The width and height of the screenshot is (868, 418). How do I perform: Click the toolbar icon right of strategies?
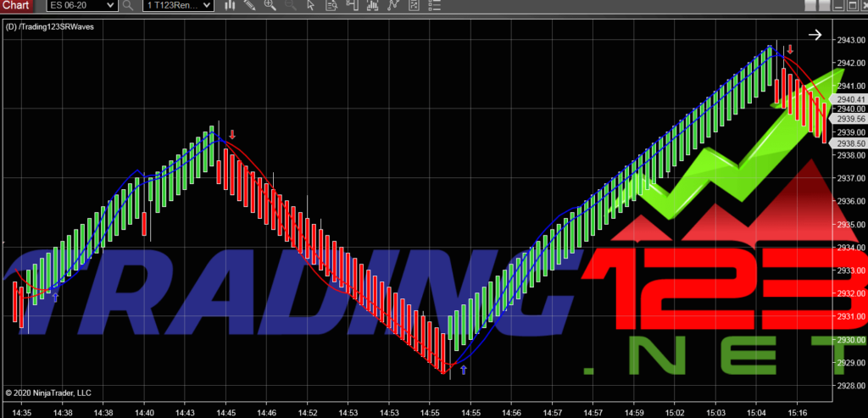[x=414, y=6]
